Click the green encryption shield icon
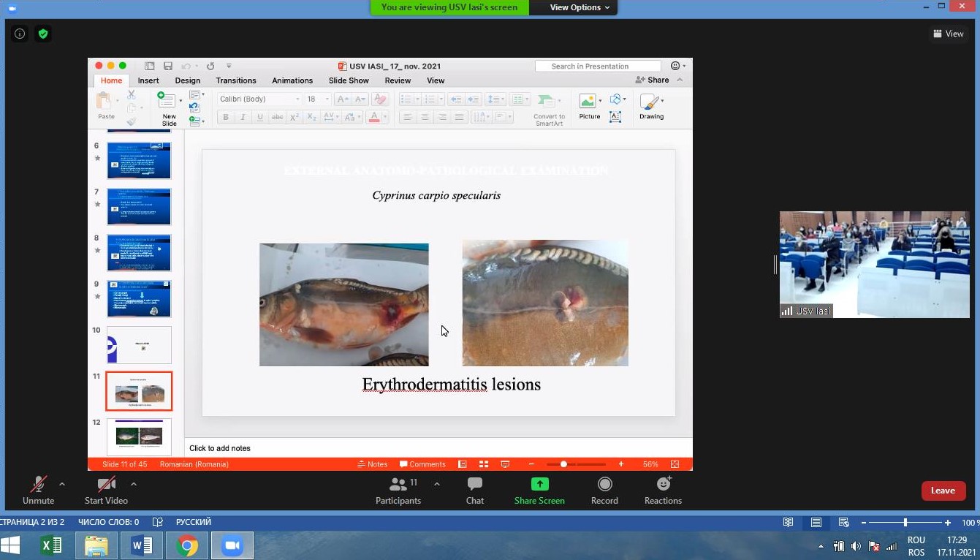 coord(43,34)
